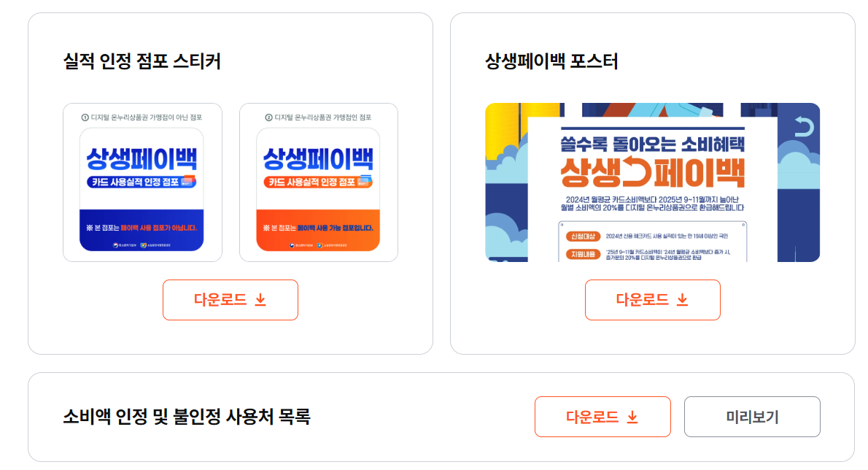Click the 지원내용 orange badge on poster
868x470 pixels.
[x=583, y=254]
